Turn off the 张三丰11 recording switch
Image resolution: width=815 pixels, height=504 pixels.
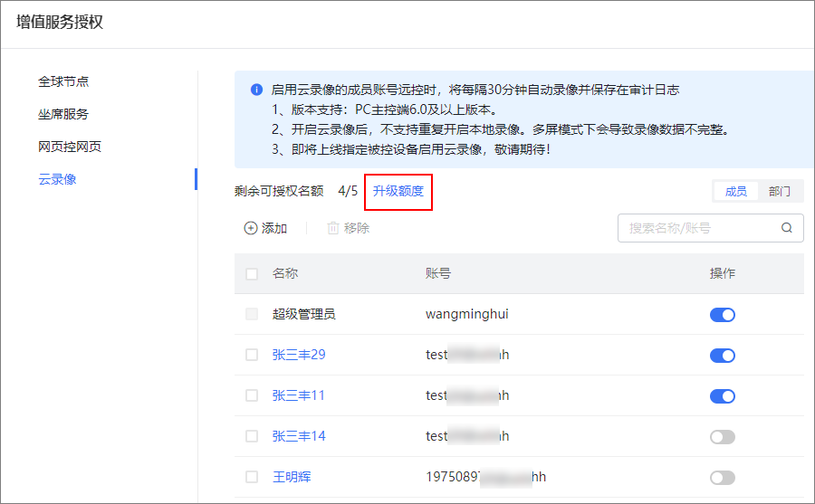[722, 396]
